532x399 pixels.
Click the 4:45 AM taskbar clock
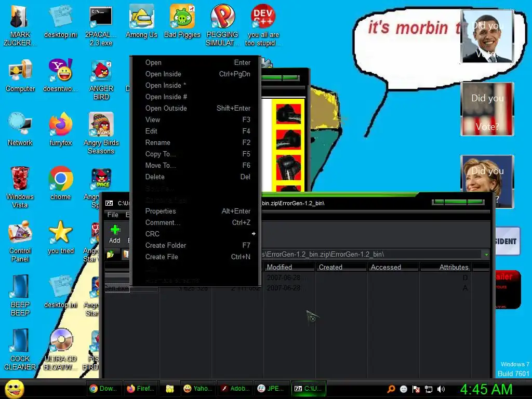point(486,389)
